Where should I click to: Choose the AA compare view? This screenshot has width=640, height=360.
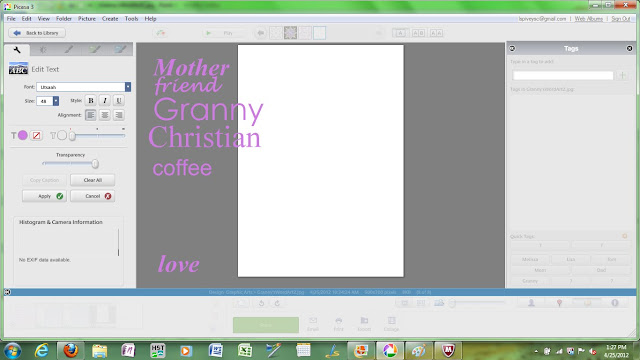click(x=436, y=33)
